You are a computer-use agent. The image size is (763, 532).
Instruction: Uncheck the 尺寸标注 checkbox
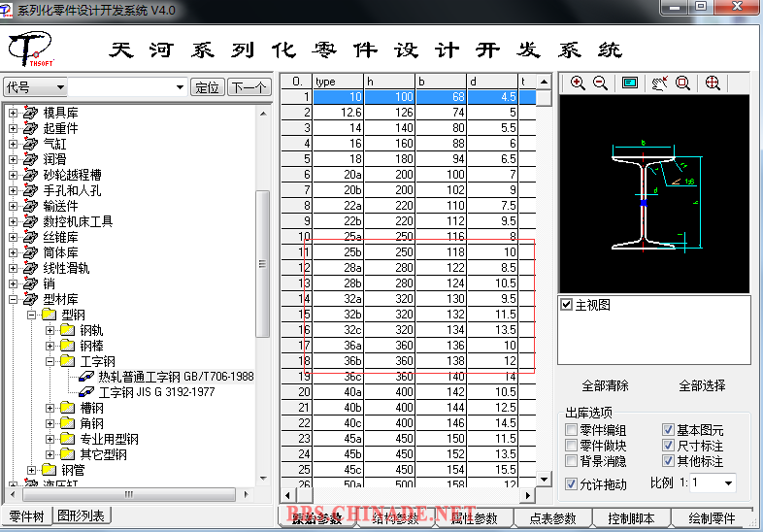[x=668, y=446]
